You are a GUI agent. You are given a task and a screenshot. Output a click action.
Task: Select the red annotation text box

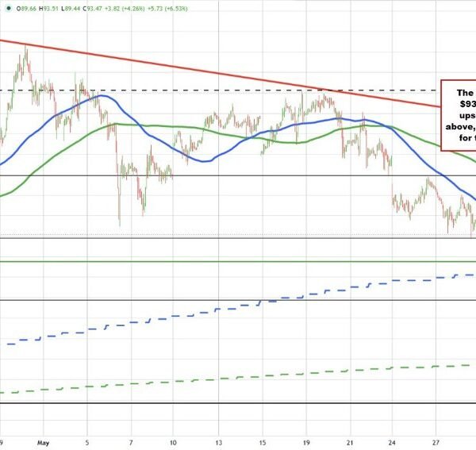click(459, 115)
